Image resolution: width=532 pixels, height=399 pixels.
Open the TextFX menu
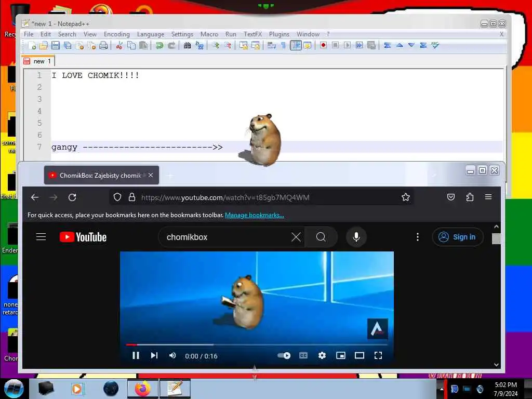(253, 34)
